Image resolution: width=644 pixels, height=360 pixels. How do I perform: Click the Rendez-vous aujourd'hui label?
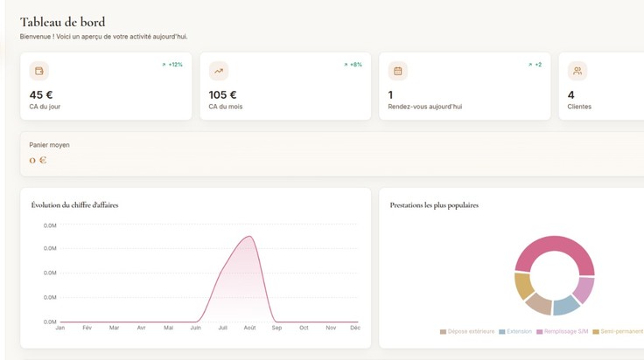[x=425, y=107]
